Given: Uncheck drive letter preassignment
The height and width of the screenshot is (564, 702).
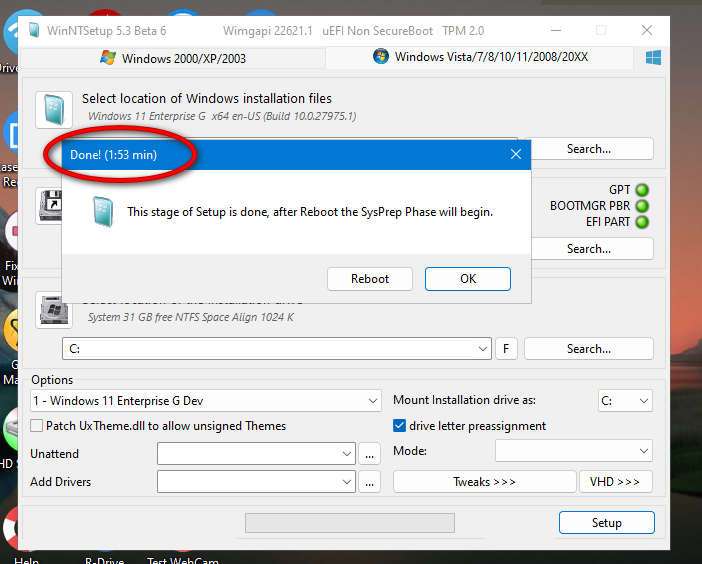Looking at the screenshot, I should (x=399, y=426).
